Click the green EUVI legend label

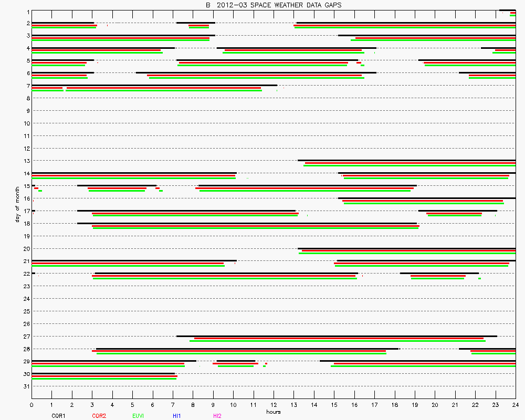point(139,416)
